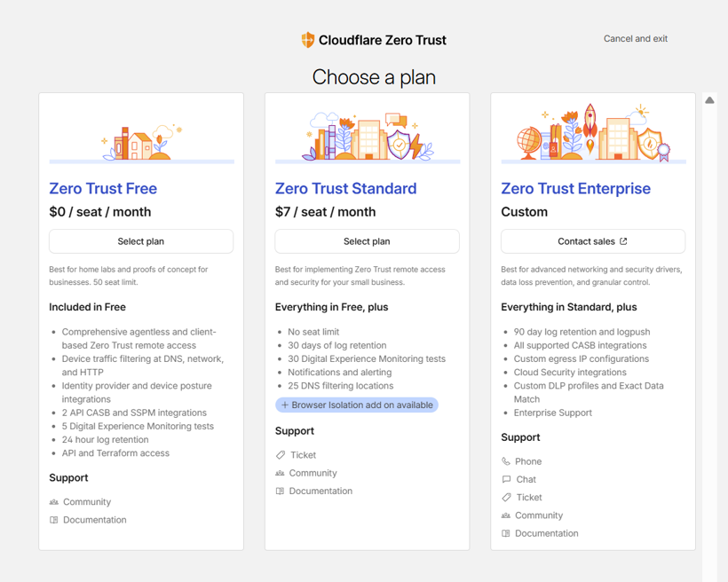Click the Ticket tag icon in Enterprise support
The height and width of the screenshot is (582, 728).
[x=507, y=498]
